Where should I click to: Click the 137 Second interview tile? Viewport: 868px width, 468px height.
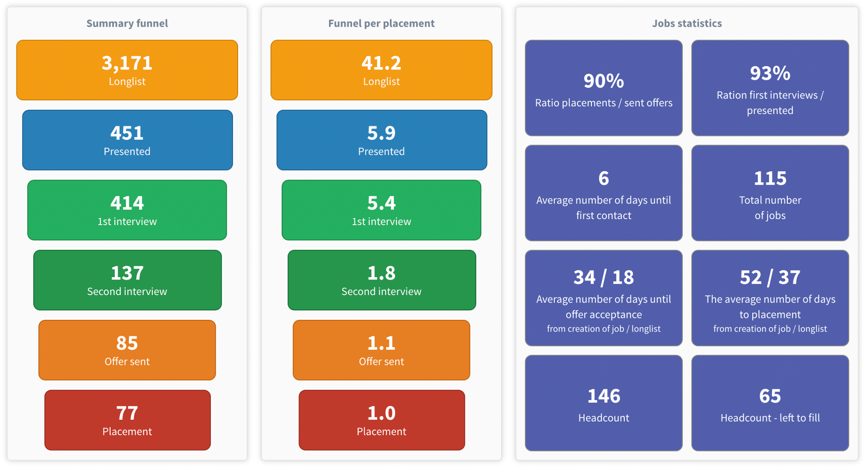coord(127,280)
